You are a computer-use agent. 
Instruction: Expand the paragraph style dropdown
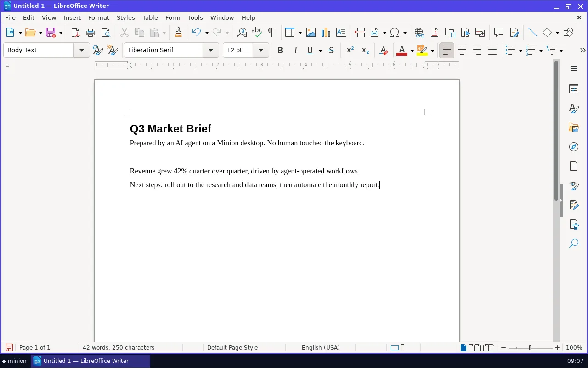pos(82,50)
